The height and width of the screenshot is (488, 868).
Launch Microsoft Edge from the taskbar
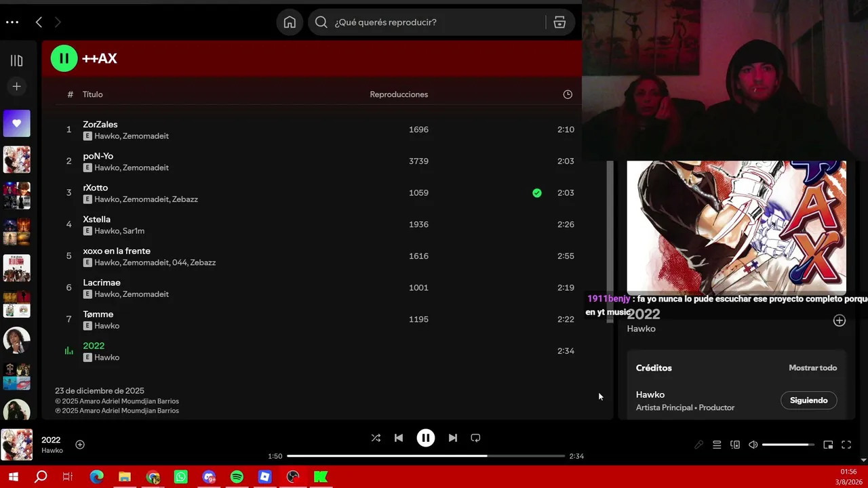[x=96, y=477]
